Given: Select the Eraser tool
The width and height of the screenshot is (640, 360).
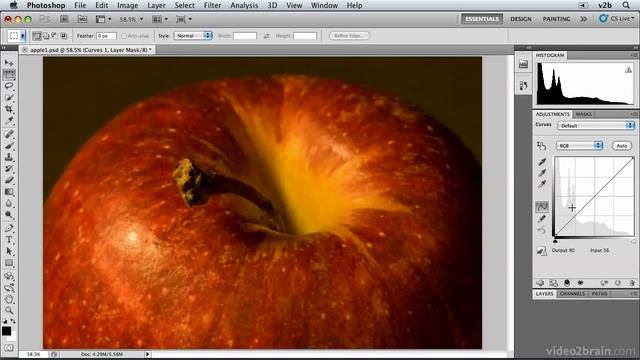Looking at the screenshot, I should pyautogui.click(x=9, y=180).
